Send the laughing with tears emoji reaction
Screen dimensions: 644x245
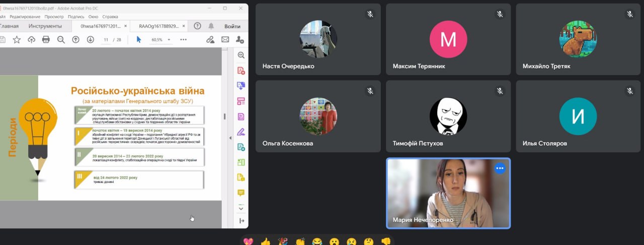317,241
